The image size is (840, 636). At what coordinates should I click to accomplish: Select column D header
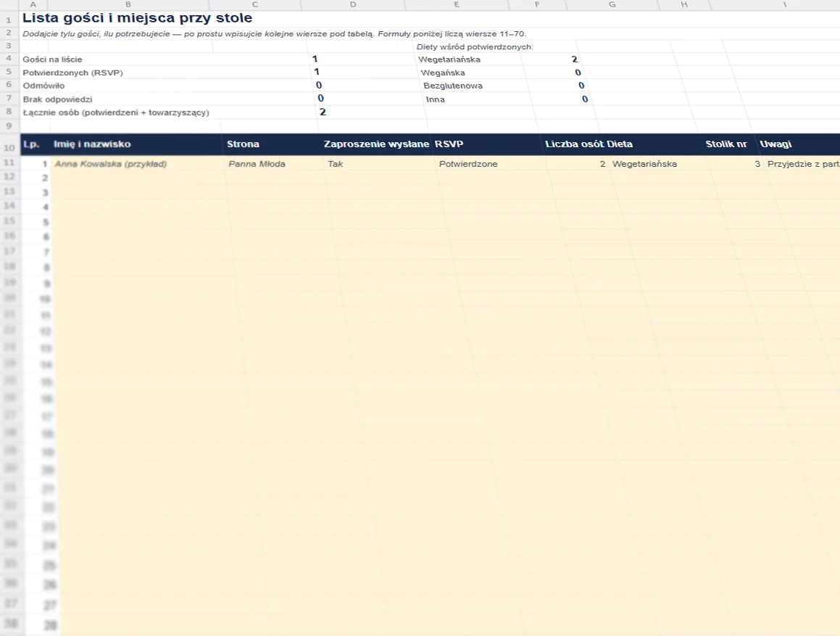pyautogui.click(x=352, y=4)
